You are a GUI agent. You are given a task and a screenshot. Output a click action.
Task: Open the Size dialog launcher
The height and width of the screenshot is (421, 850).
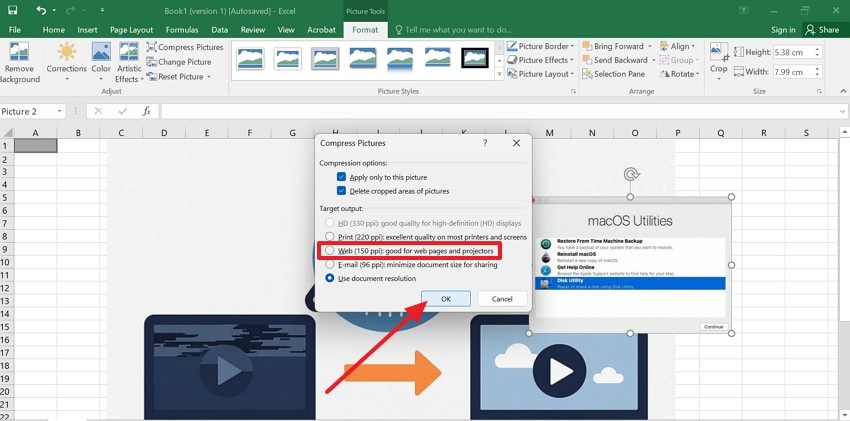click(x=819, y=91)
